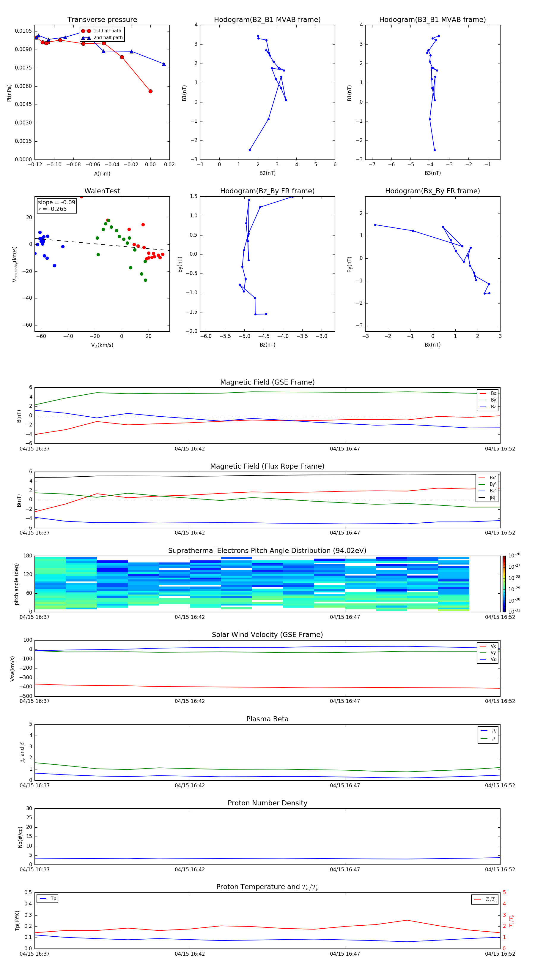Click the 'Hodogram(B2_B1 MVAB frame)' title

pyautogui.click(x=267, y=20)
